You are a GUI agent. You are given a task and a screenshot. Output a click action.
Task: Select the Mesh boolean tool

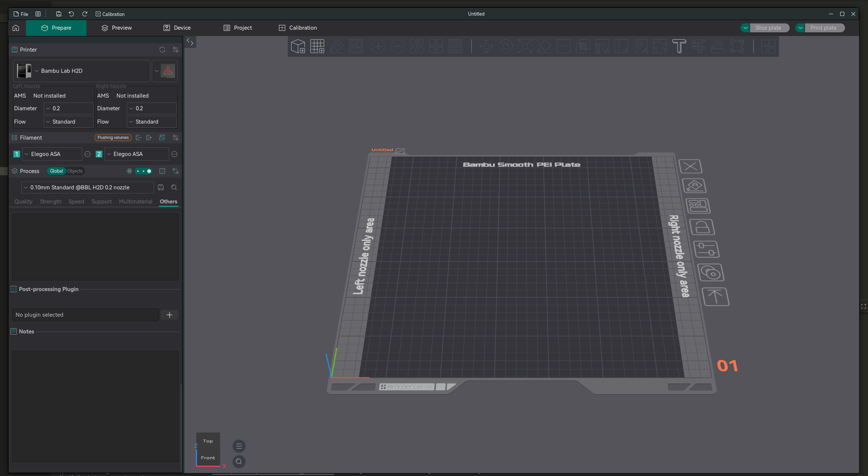pos(583,46)
